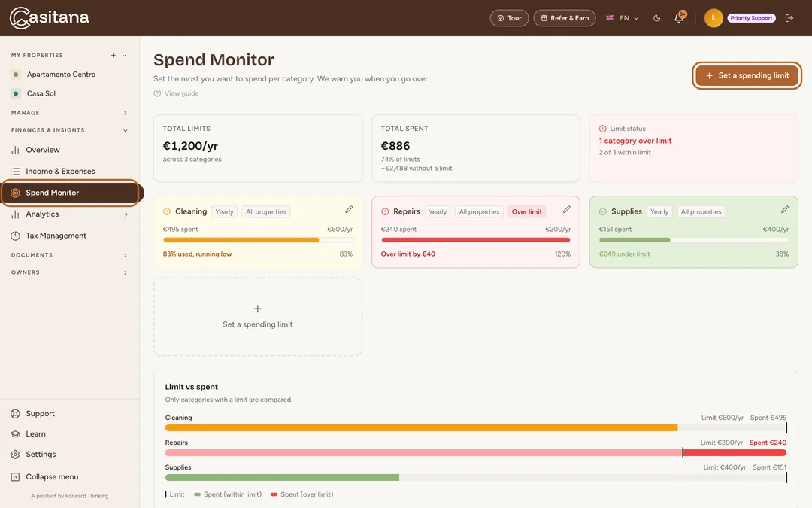812x508 pixels.
Task: Click Yearly tag on Cleaning card
Action: [x=224, y=212]
